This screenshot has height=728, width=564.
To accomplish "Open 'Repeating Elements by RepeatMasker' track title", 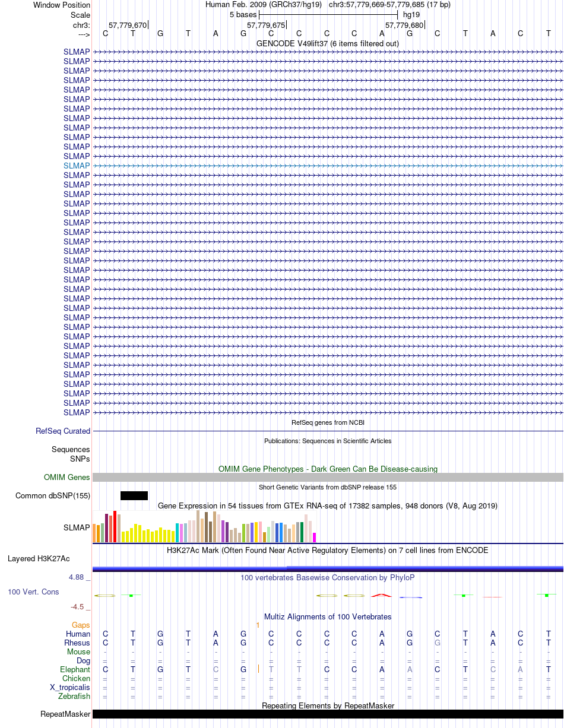I will pyautogui.click(x=328, y=705).
